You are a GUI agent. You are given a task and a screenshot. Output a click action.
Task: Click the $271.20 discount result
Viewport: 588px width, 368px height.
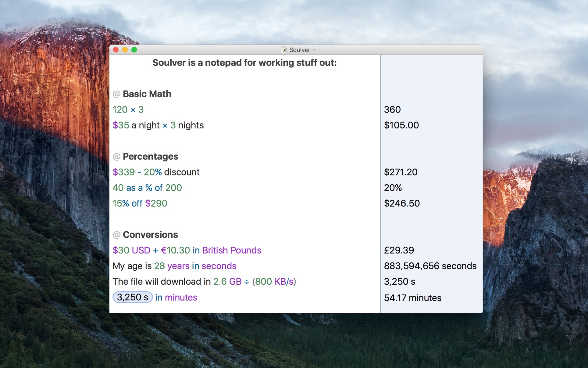[x=401, y=172]
